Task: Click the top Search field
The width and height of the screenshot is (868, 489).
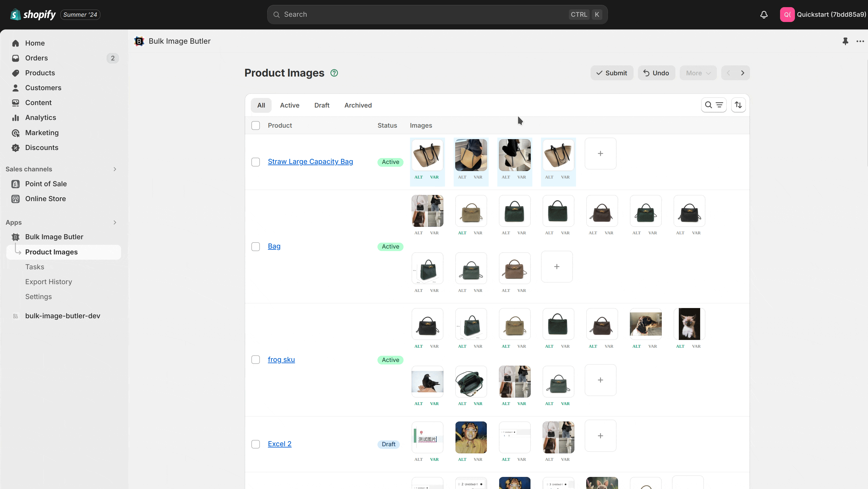Action: (425, 15)
